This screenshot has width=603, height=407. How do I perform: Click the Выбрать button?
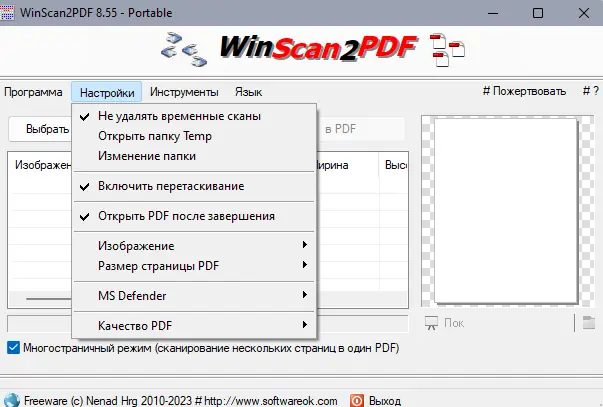40,129
